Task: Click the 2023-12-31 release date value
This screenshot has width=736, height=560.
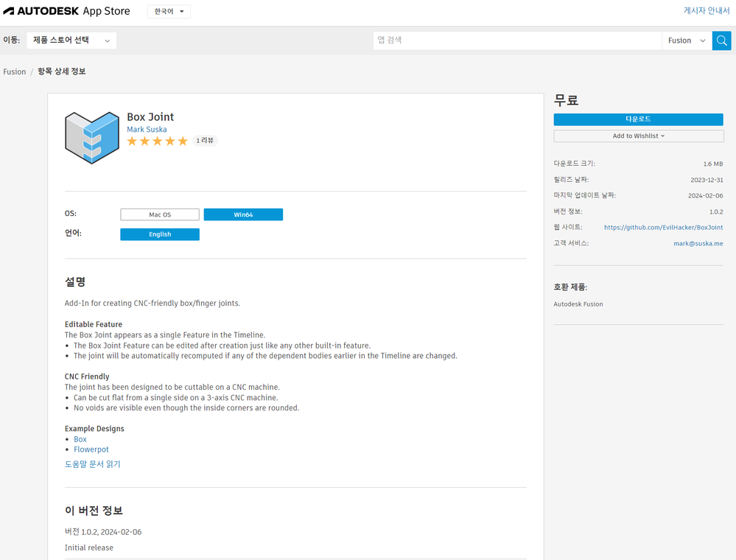Action: click(707, 180)
